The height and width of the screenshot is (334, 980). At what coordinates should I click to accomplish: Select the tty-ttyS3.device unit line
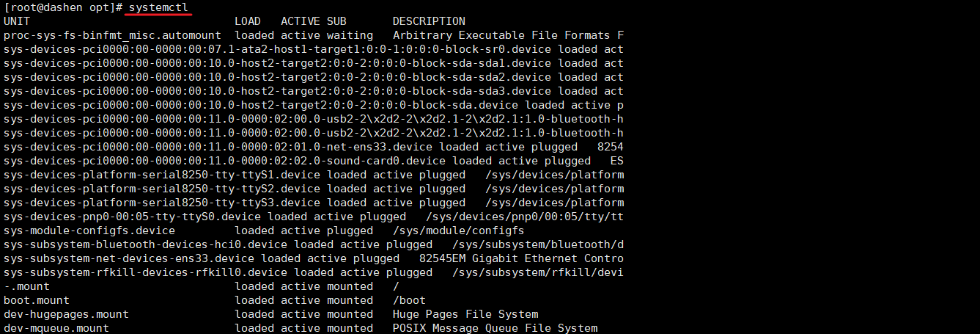point(313,203)
